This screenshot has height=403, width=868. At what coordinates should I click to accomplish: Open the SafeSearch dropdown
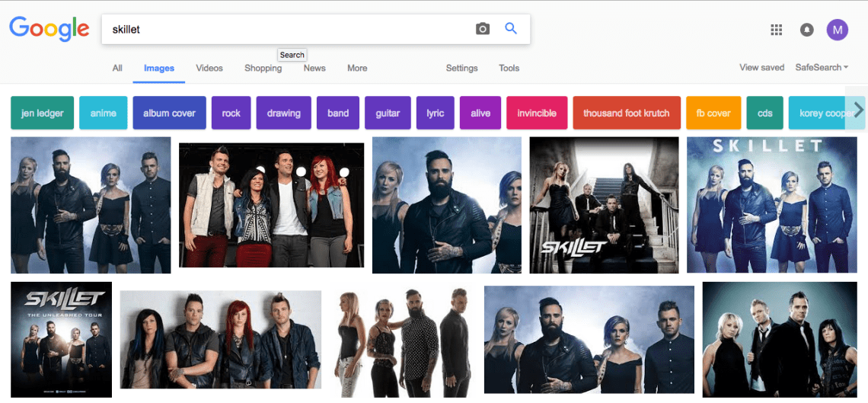[x=822, y=68]
